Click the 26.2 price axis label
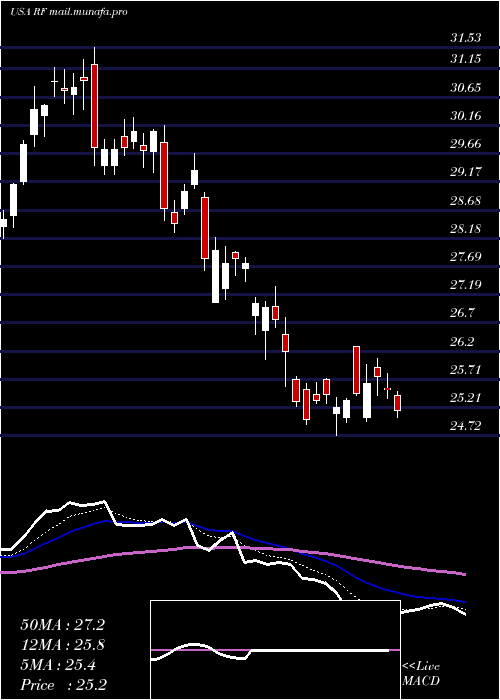 pyautogui.click(x=462, y=342)
